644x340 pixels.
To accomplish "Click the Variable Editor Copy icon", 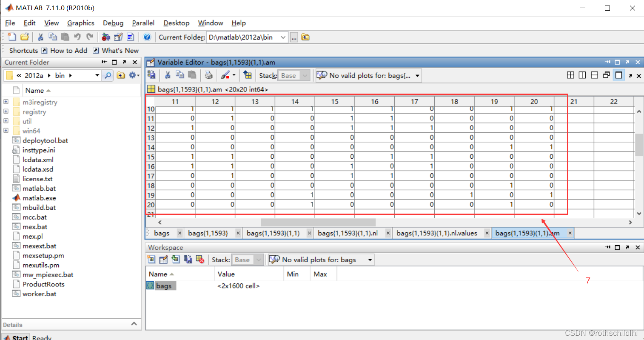I will pyautogui.click(x=180, y=75).
